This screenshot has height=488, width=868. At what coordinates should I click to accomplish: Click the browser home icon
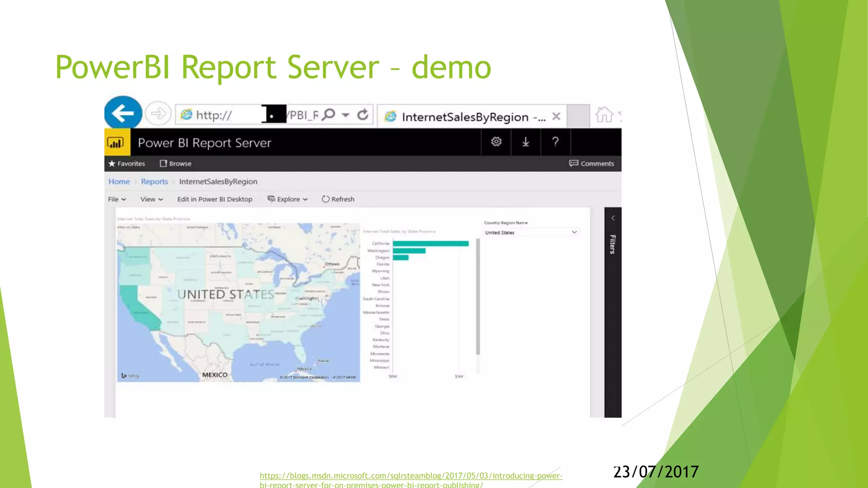tap(604, 115)
